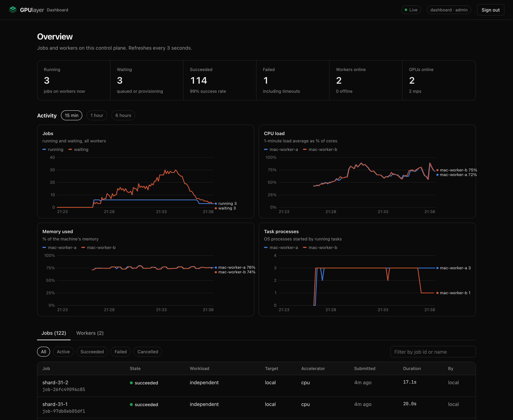Viewport: 513px width, 420px height.
Task: Filter jobs by Cancelled
Action: point(148,352)
